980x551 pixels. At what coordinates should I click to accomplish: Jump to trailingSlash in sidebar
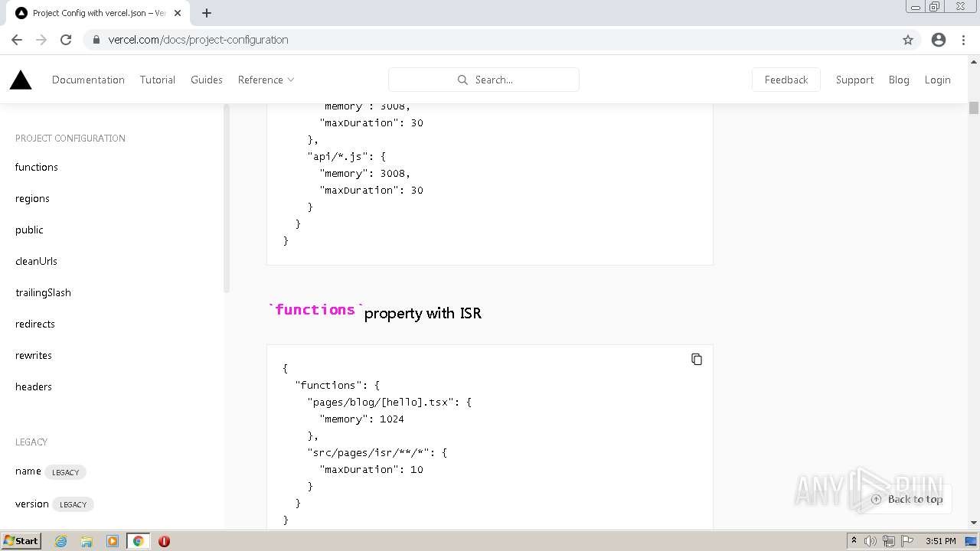coord(43,292)
